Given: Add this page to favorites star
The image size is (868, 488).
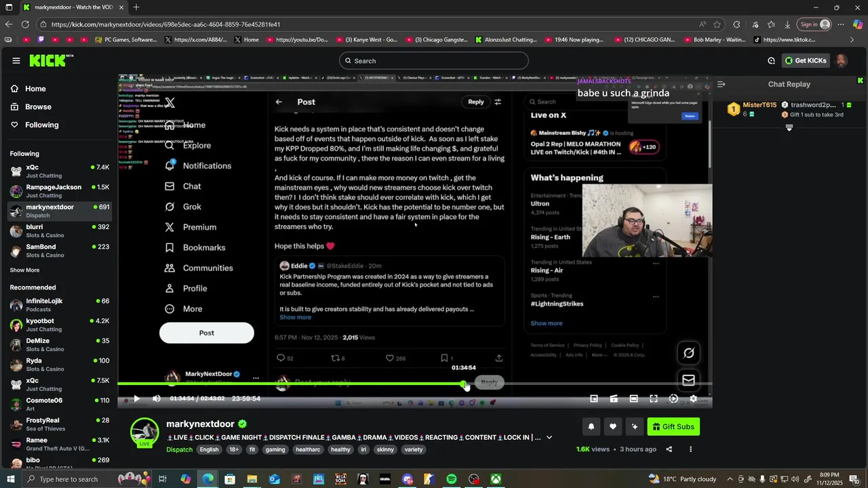Looking at the screenshot, I should pos(717,24).
